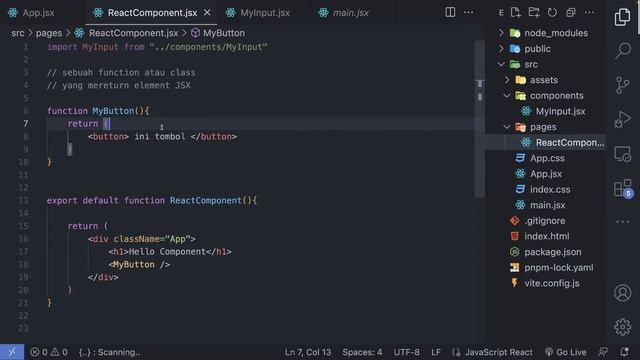Viewport: 640px width, 360px height.
Task: Click the editor minimap scrollbar
Action: click(x=480, y=118)
